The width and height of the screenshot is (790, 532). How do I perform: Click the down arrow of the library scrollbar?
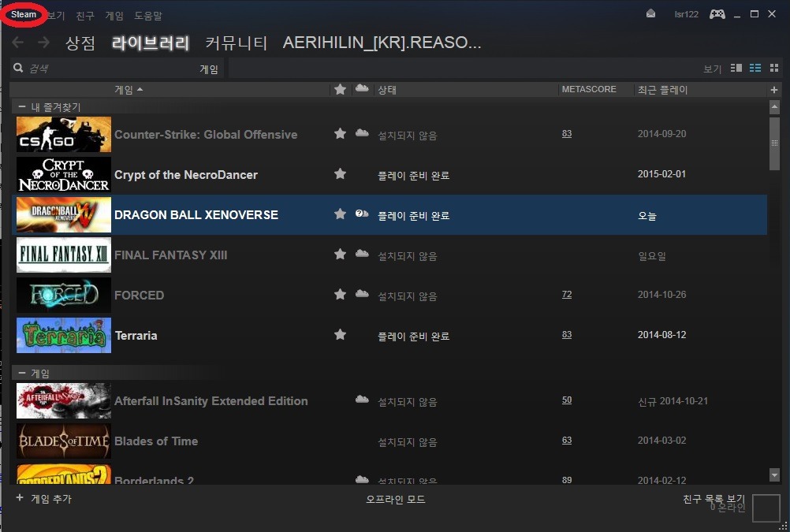point(774,474)
